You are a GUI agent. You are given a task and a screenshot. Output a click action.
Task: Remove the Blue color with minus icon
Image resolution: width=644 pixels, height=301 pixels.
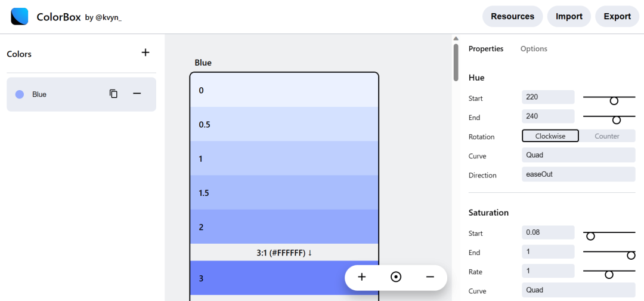point(137,94)
